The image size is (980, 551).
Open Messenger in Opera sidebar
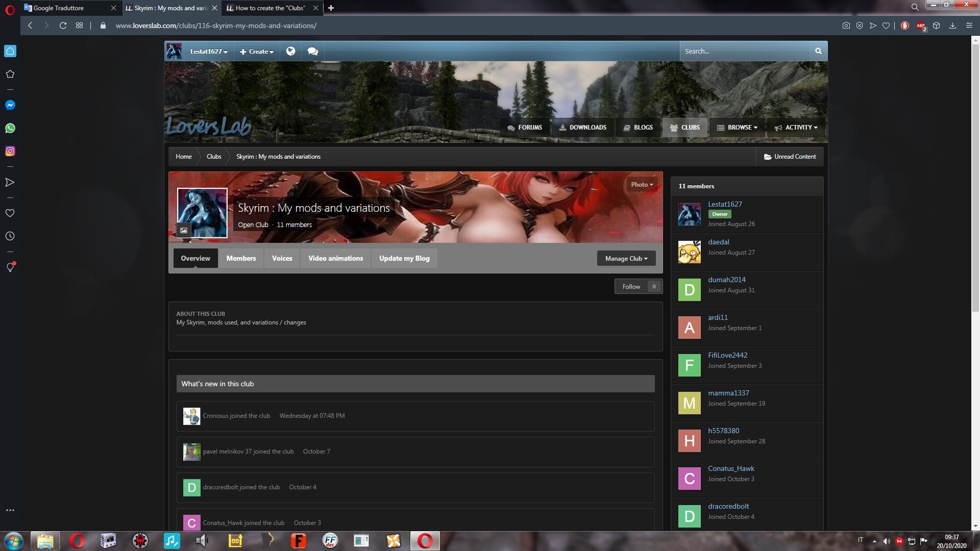click(10, 105)
